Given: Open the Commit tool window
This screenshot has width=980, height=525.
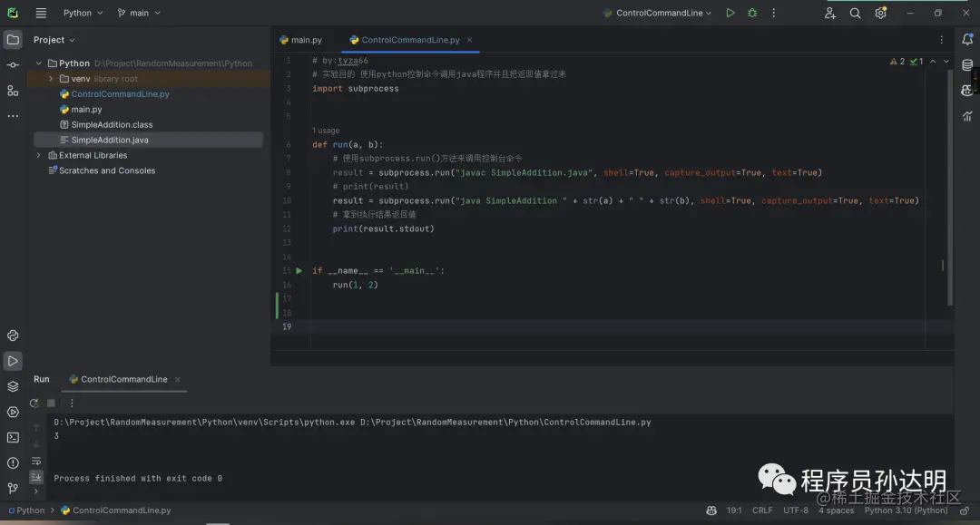Looking at the screenshot, I should coord(13,65).
